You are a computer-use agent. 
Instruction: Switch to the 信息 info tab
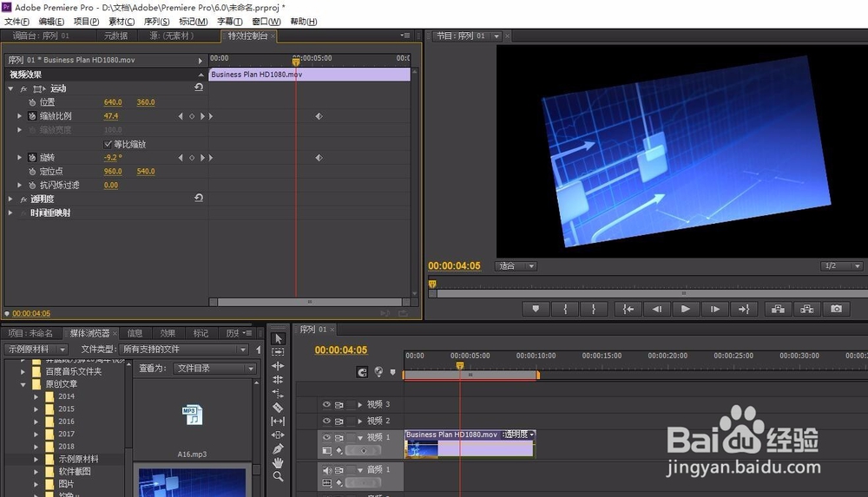pos(135,333)
